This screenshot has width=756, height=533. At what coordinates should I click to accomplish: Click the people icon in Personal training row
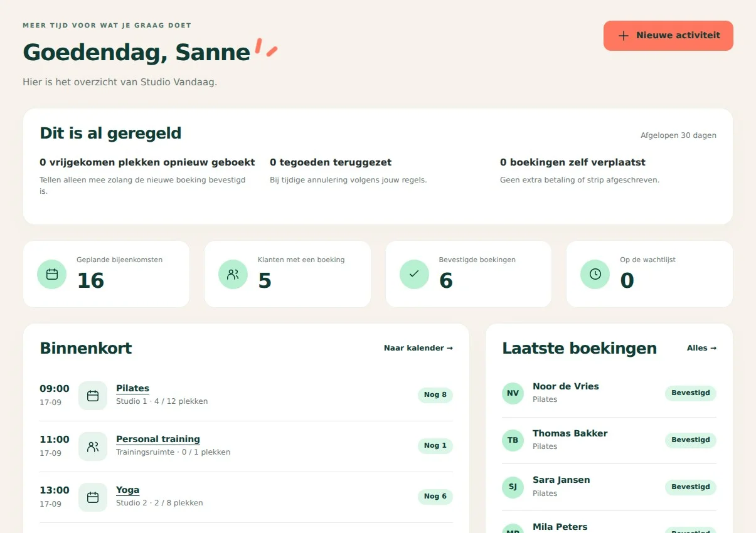pyautogui.click(x=93, y=446)
